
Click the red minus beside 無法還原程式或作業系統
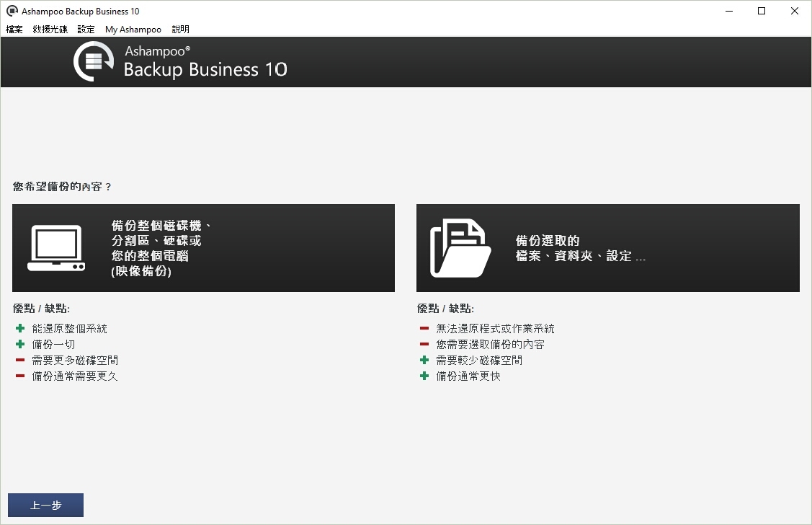click(424, 328)
